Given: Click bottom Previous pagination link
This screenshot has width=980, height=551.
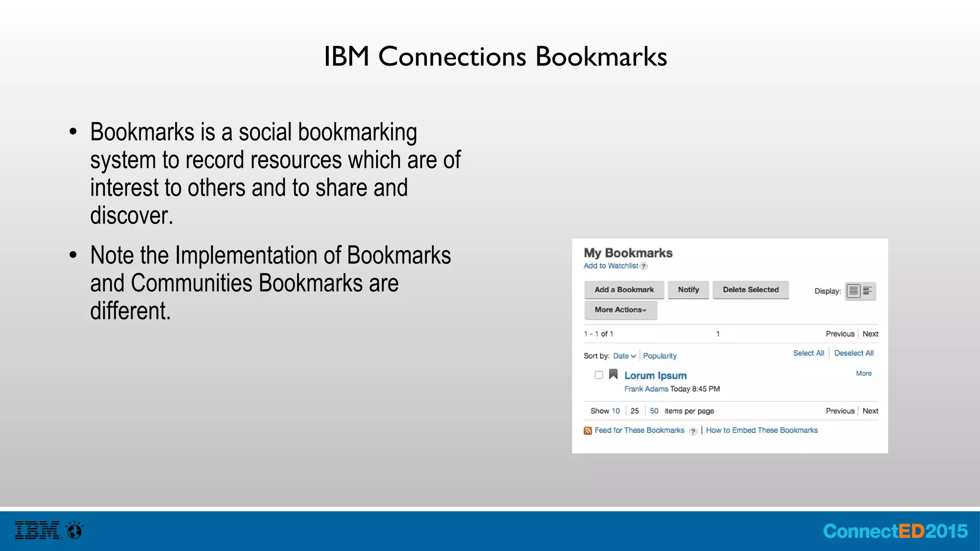Looking at the screenshot, I should coord(840,411).
